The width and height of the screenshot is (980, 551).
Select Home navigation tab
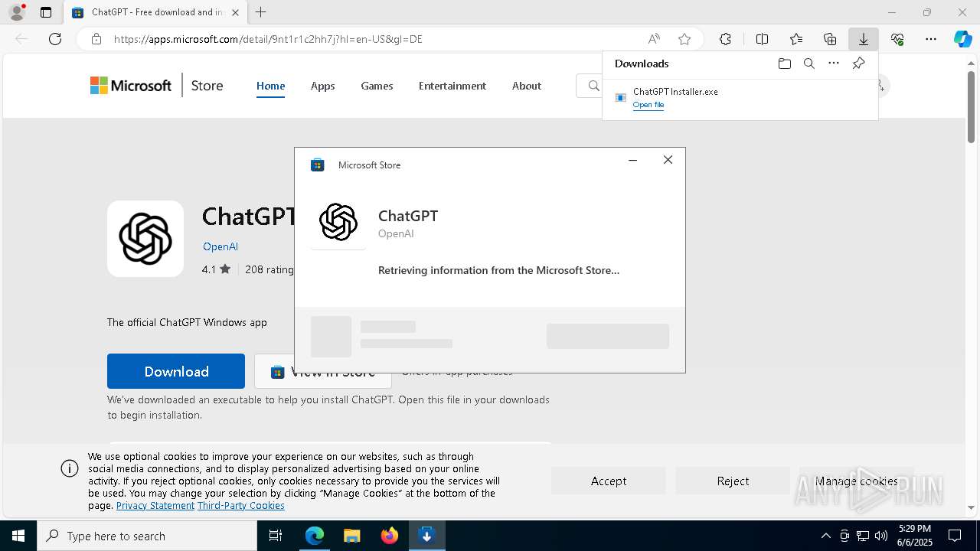coord(270,86)
